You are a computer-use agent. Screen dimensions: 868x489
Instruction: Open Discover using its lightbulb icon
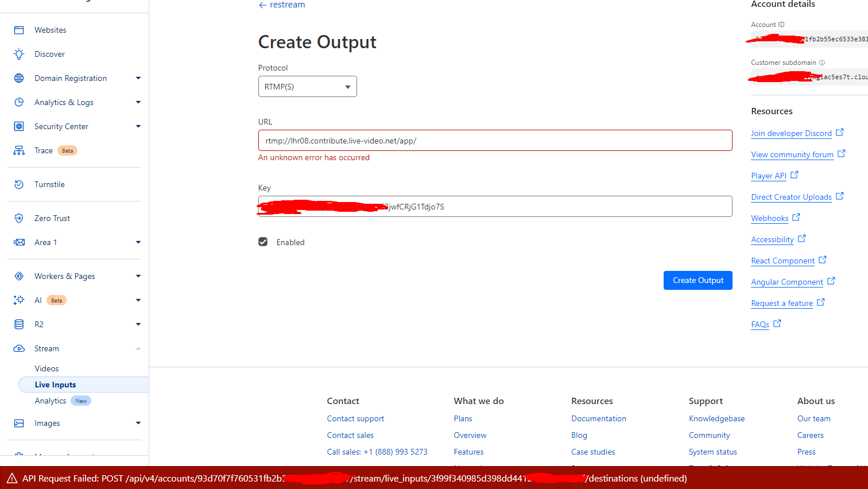pos(20,53)
